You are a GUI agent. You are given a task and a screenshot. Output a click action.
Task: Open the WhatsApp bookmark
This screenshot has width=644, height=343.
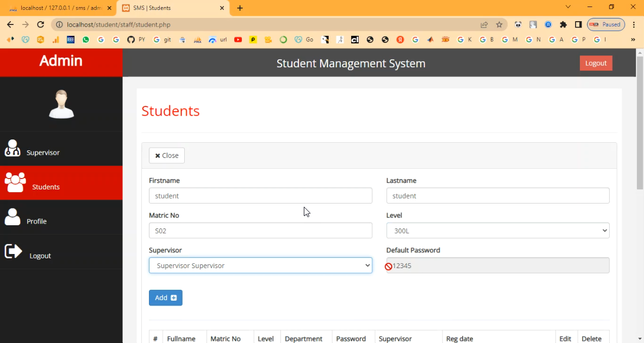86,40
